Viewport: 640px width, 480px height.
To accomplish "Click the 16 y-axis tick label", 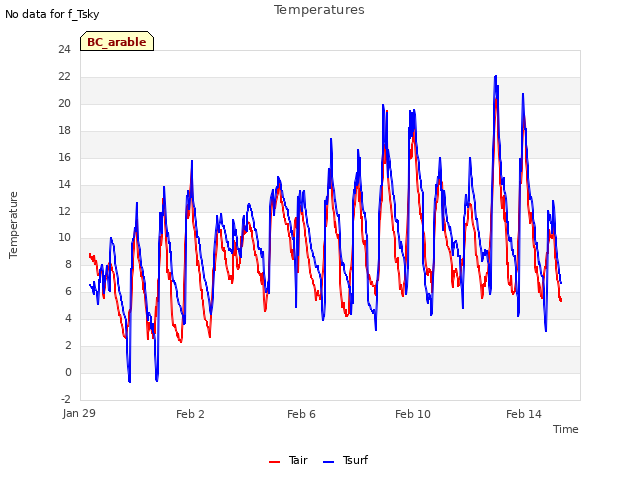I will [64, 157].
